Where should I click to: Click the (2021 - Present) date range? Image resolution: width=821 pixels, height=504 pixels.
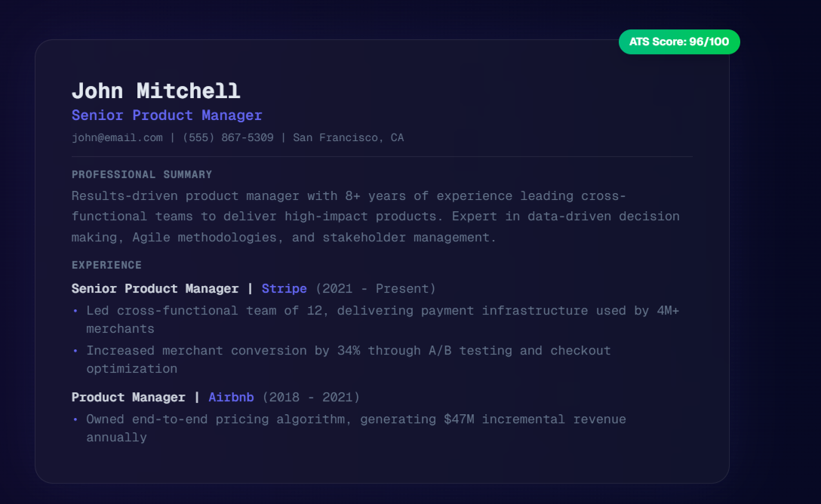375,288
